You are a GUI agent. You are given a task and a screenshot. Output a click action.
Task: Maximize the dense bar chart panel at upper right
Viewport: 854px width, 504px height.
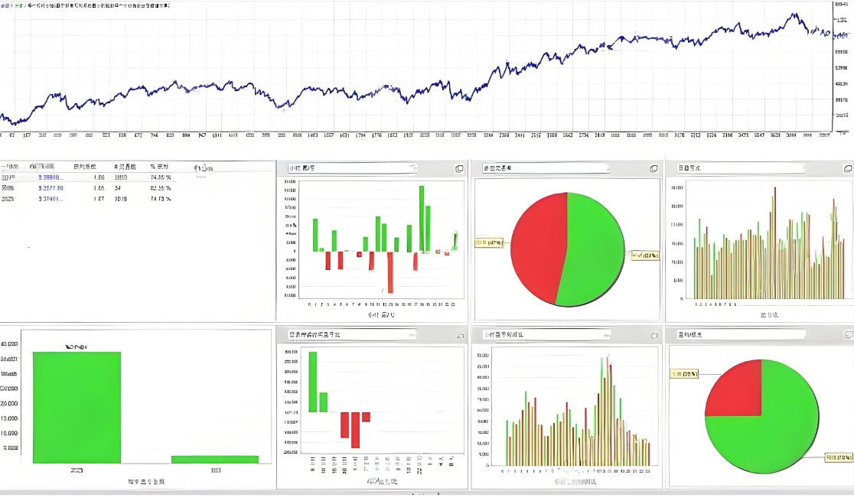[x=847, y=167]
